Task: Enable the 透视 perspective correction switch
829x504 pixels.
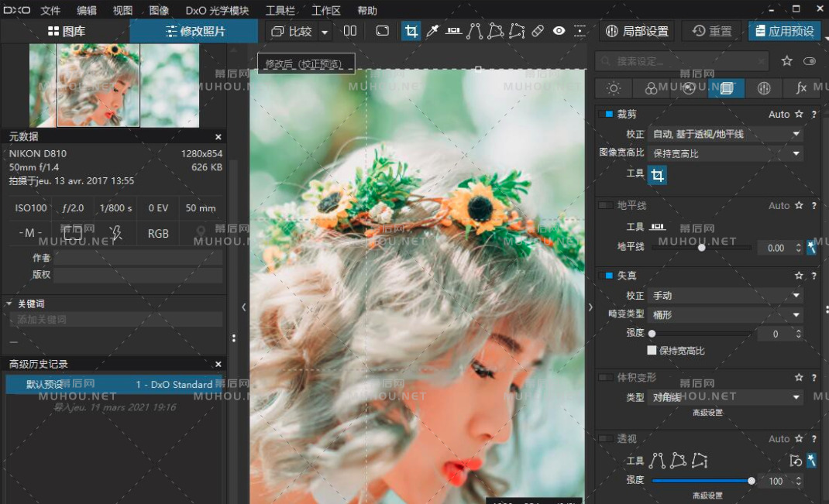Action: click(x=605, y=438)
